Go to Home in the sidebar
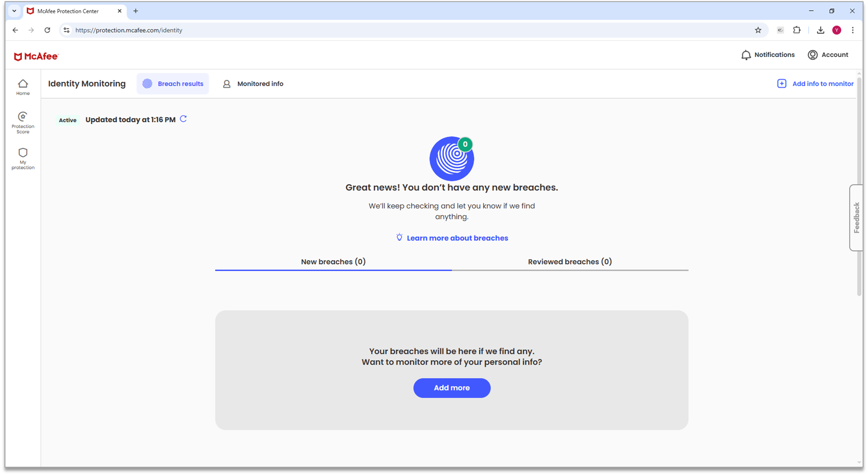 point(23,87)
